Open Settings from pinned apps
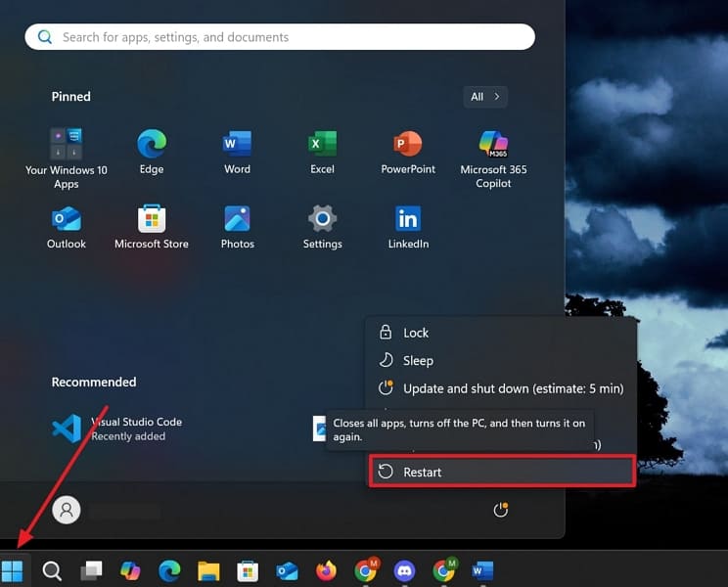The image size is (728, 587). (x=322, y=227)
